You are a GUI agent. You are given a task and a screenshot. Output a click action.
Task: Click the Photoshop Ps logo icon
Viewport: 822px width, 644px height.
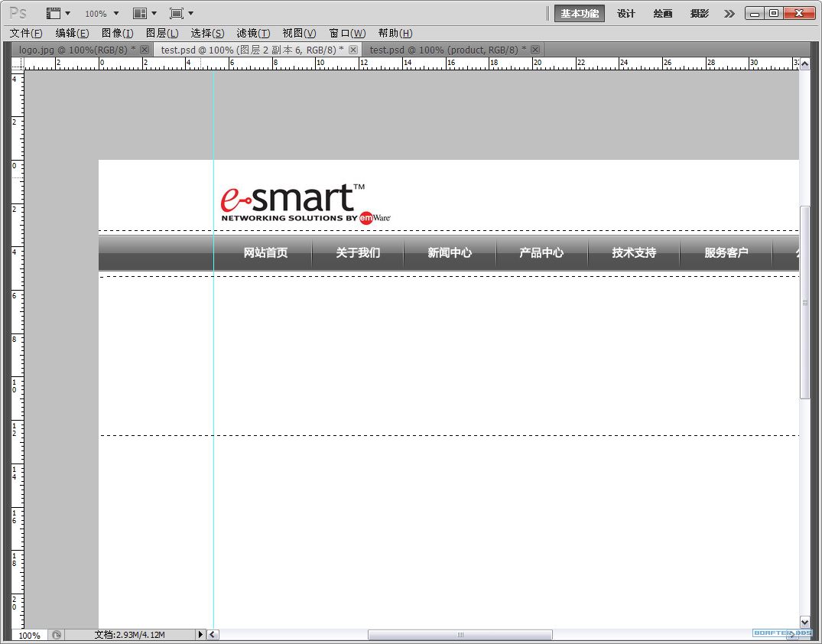pyautogui.click(x=18, y=13)
